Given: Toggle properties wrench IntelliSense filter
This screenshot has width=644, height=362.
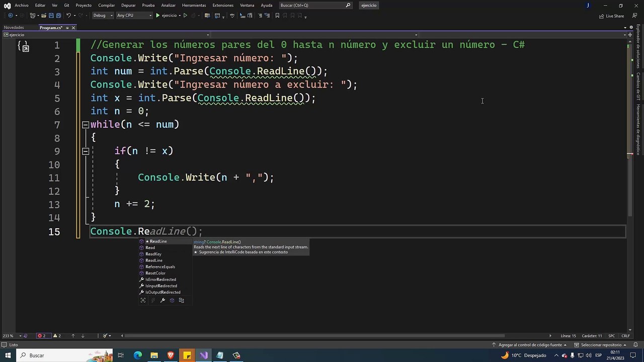Looking at the screenshot, I should tap(163, 300).
